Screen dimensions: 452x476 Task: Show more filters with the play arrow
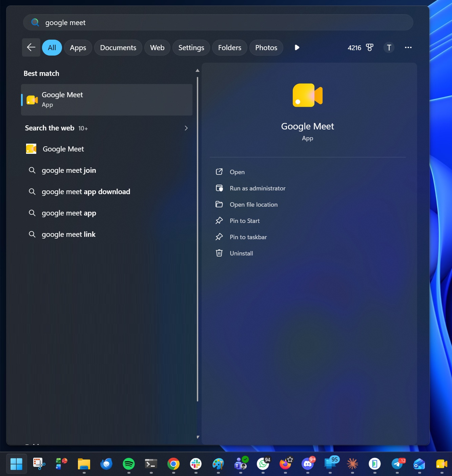click(297, 47)
